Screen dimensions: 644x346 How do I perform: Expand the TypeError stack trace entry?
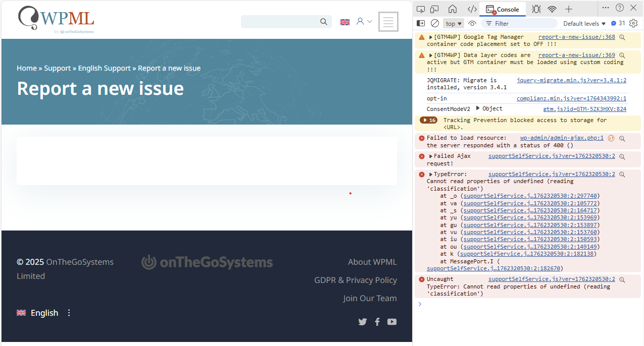(x=431, y=175)
